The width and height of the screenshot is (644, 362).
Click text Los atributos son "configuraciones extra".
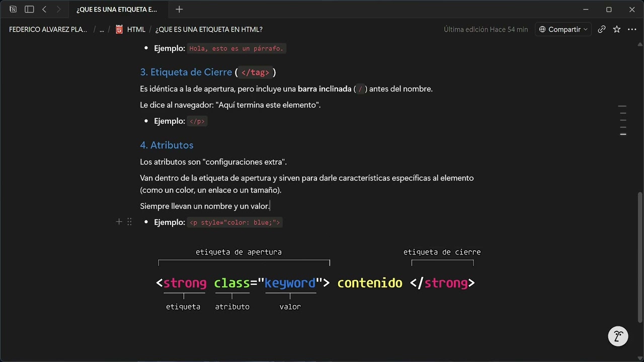coord(213,162)
